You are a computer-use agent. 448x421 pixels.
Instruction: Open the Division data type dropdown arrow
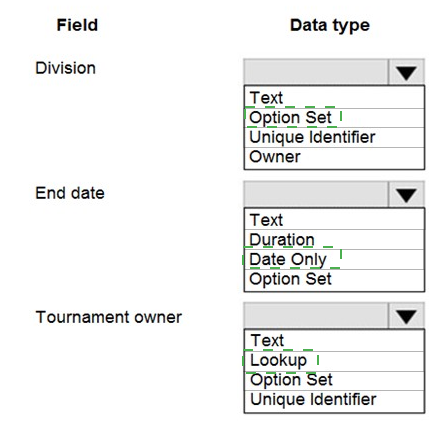point(406,72)
